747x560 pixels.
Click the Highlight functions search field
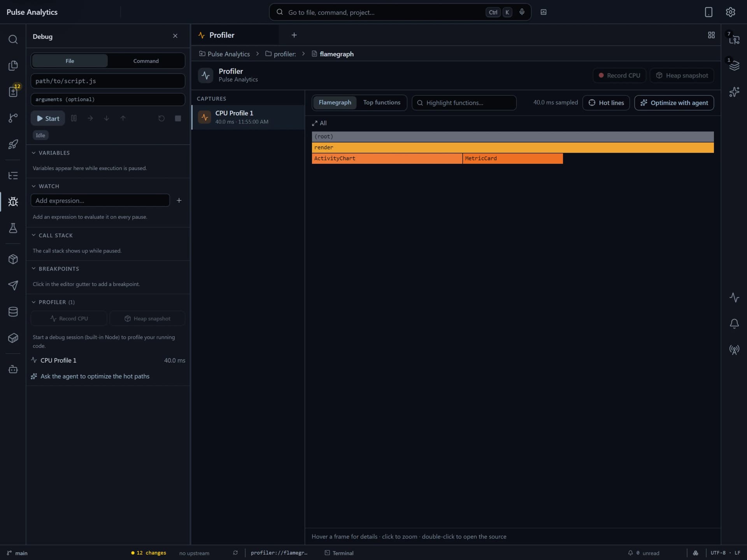click(x=464, y=103)
